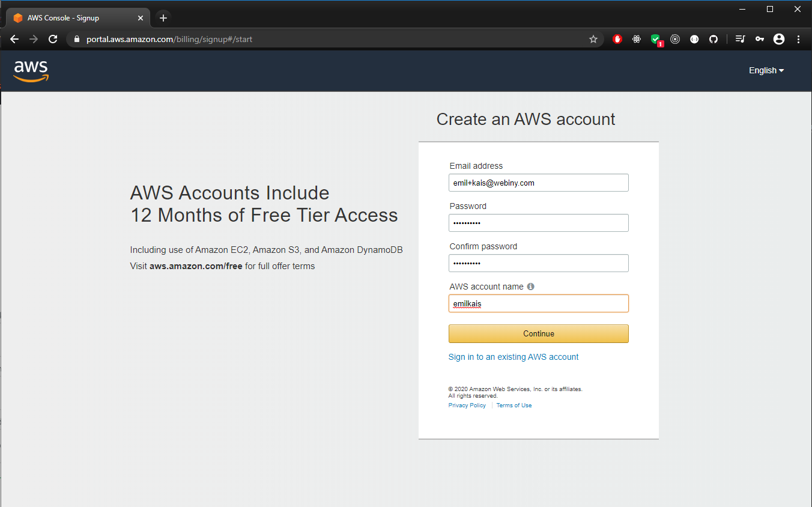Bookmark this page with the star icon

point(593,39)
